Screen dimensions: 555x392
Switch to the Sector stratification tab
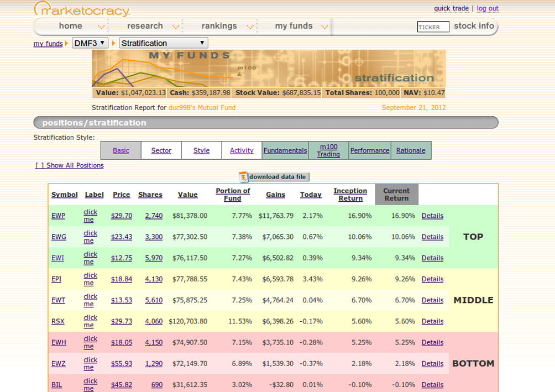pyautogui.click(x=161, y=150)
